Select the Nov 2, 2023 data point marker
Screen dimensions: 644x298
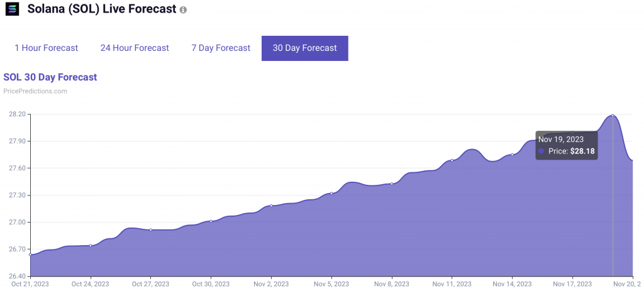coord(271,206)
